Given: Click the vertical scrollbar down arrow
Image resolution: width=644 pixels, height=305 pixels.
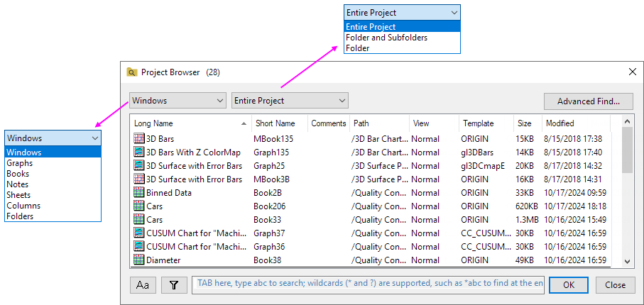Looking at the screenshot, I should pyautogui.click(x=627, y=262).
